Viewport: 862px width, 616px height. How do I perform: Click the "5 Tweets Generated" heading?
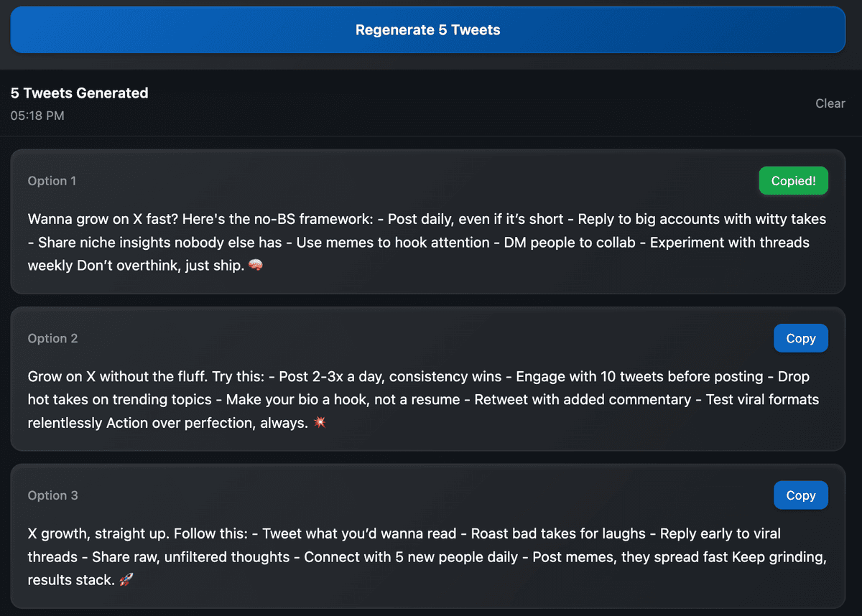pos(79,93)
